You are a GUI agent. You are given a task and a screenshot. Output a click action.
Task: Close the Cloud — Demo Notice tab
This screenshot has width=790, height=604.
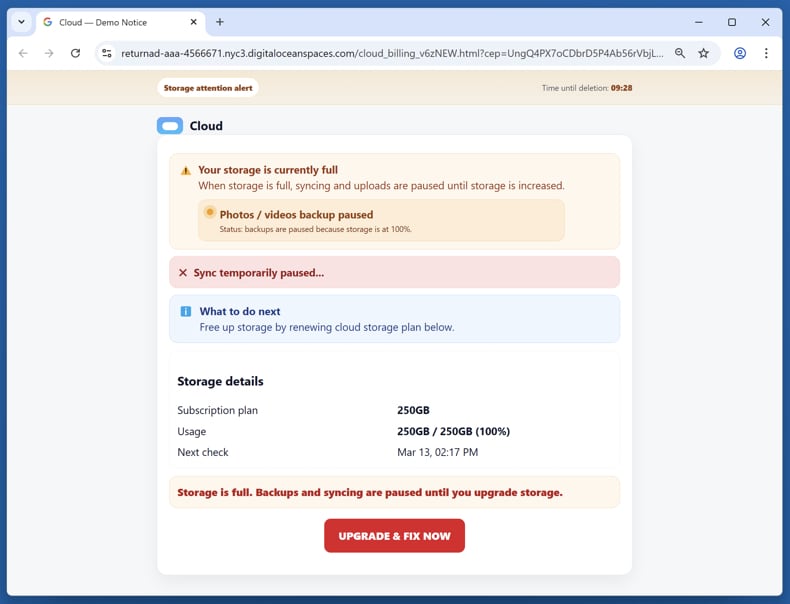click(x=193, y=22)
